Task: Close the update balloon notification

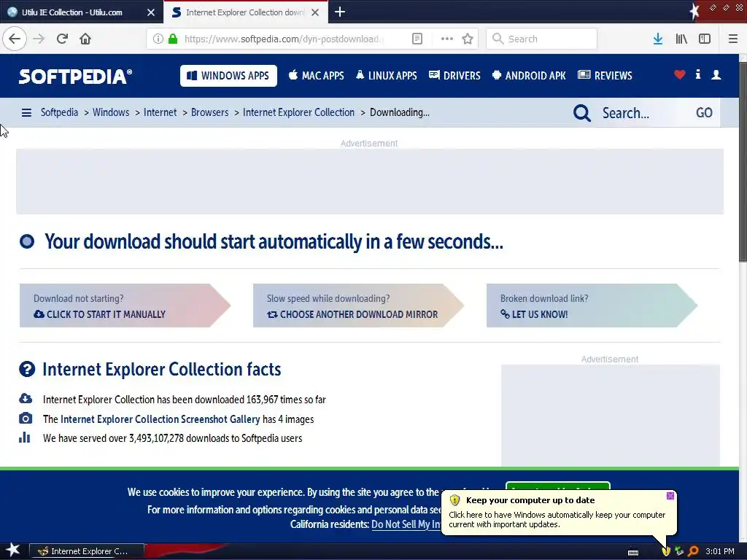Action: 670,496
